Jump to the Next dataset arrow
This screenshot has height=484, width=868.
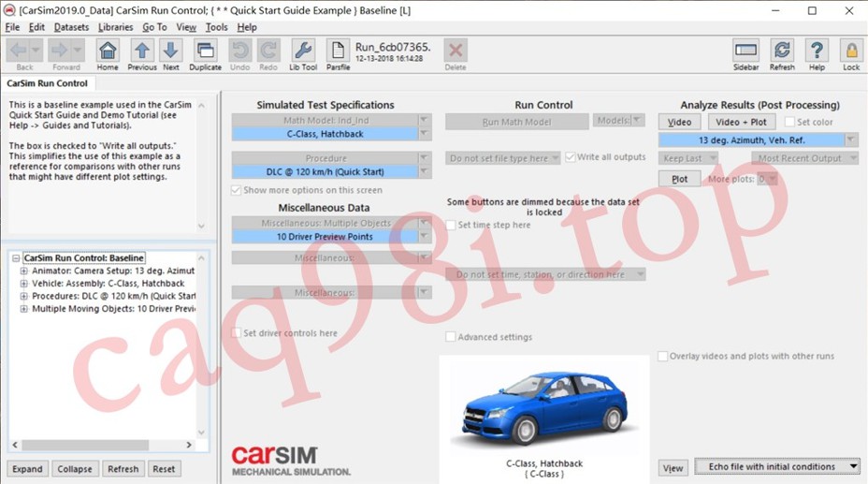(170, 51)
